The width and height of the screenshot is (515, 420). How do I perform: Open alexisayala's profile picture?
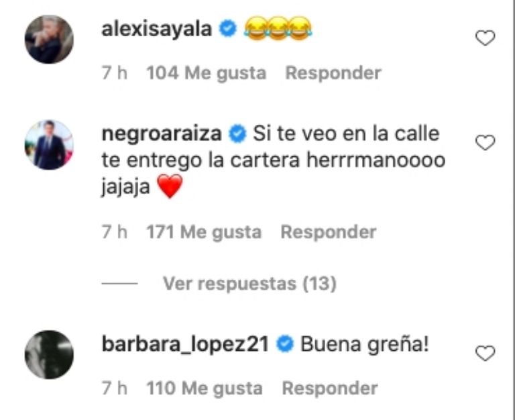point(49,39)
